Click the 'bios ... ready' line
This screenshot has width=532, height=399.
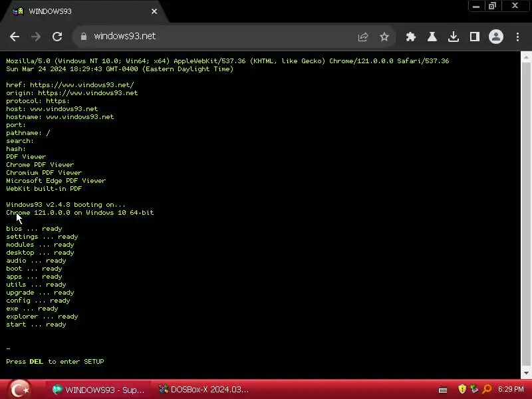pyautogui.click(x=35, y=229)
